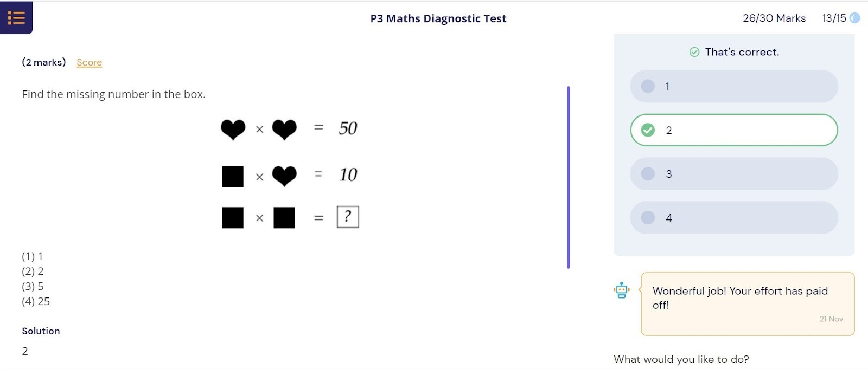Image resolution: width=868 pixels, height=369 pixels.
Task: Click the robot assistant icon
Action: point(622,290)
